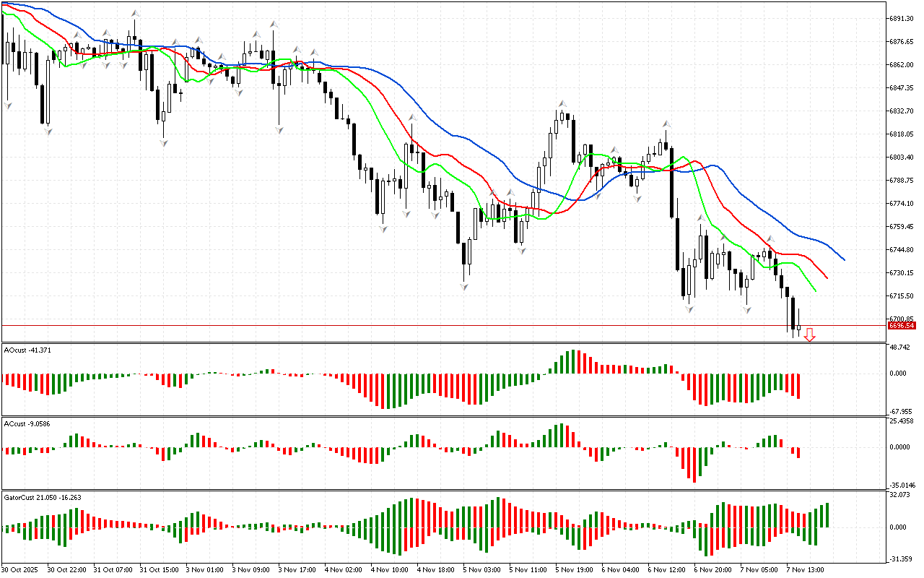Click the 7 Nov 13:00 label on time axis

pyautogui.click(x=803, y=569)
